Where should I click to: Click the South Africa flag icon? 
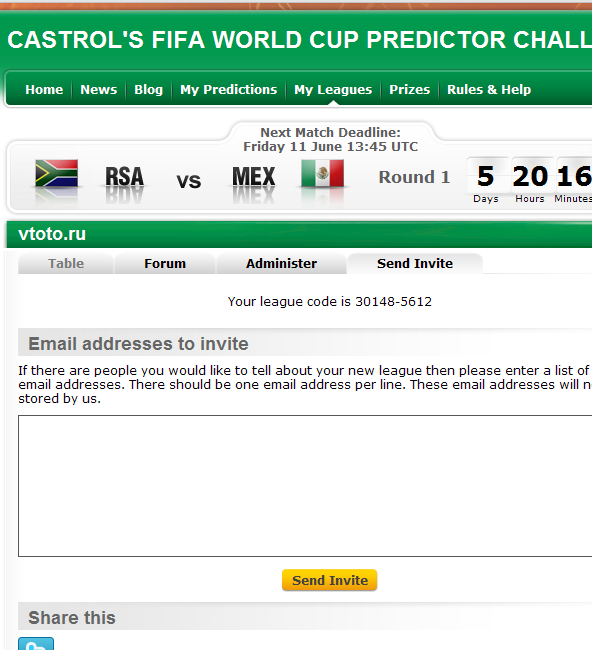coord(56,173)
